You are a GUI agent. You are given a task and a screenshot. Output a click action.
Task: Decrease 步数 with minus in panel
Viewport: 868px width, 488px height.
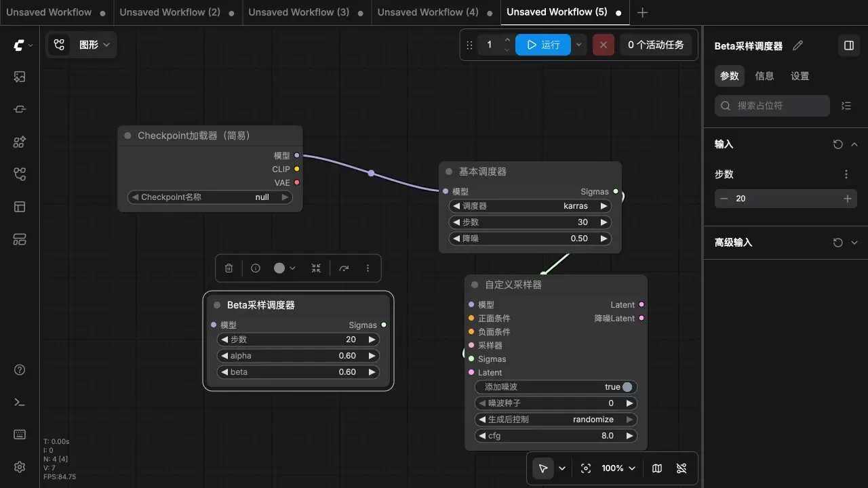(724, 199)
